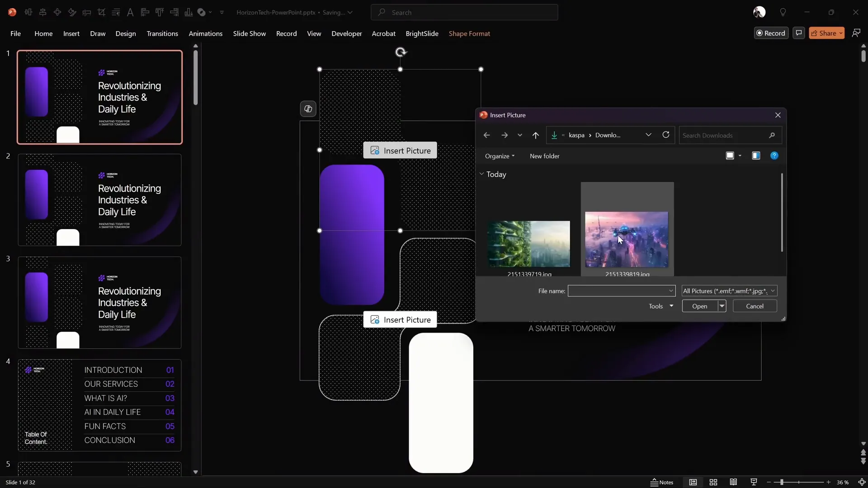Viewport: 868px width, 488px height.
Task: Select the Crop tool on the Quick Access Toolbar
Action: [x=102, y=12]
